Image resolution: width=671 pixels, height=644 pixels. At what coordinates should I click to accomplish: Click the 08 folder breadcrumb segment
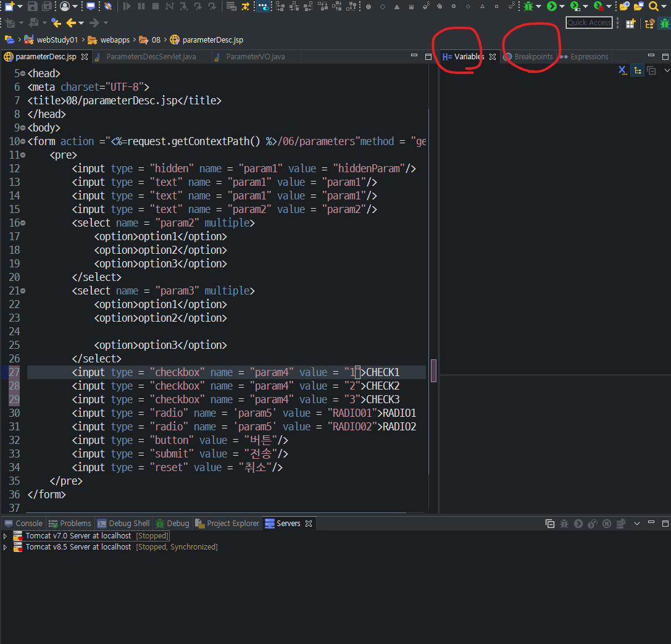[x=150, y=40]
